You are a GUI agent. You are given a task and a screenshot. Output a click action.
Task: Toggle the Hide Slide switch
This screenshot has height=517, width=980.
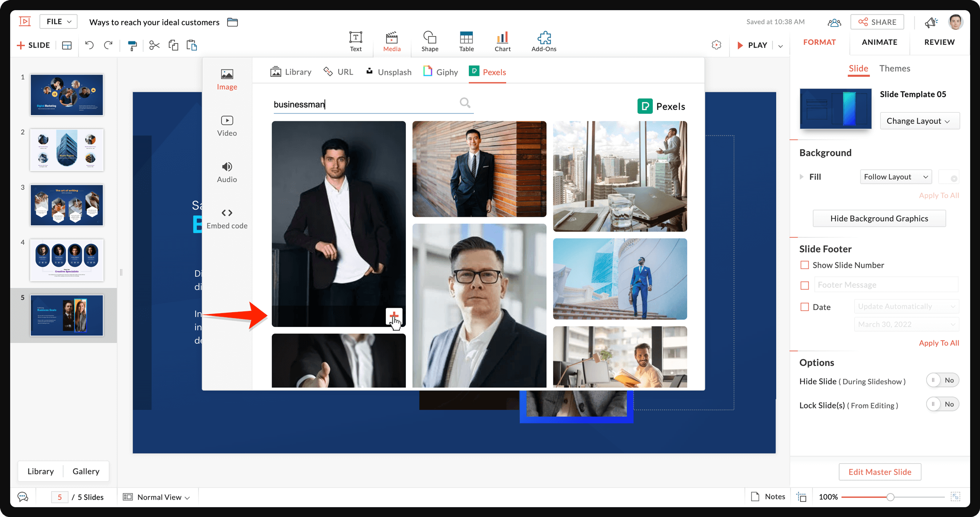[x=942, y=380]
